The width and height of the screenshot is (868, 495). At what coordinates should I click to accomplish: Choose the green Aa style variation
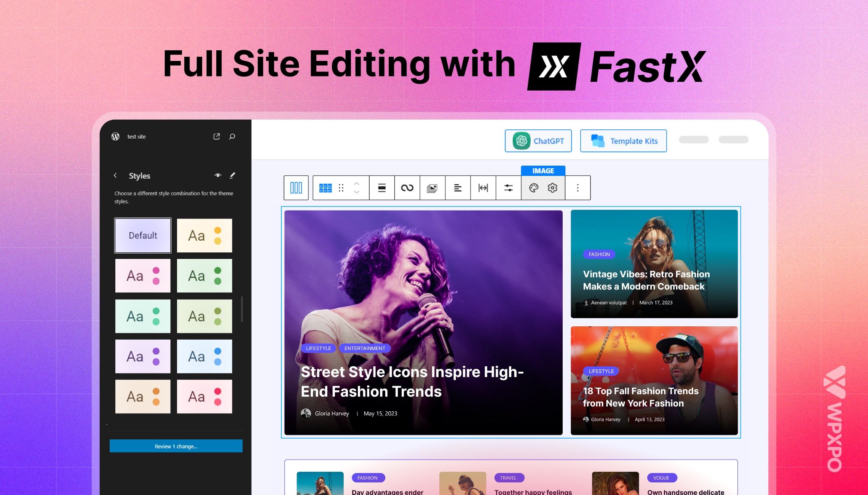pyautogui.click(x=204, y=276)
